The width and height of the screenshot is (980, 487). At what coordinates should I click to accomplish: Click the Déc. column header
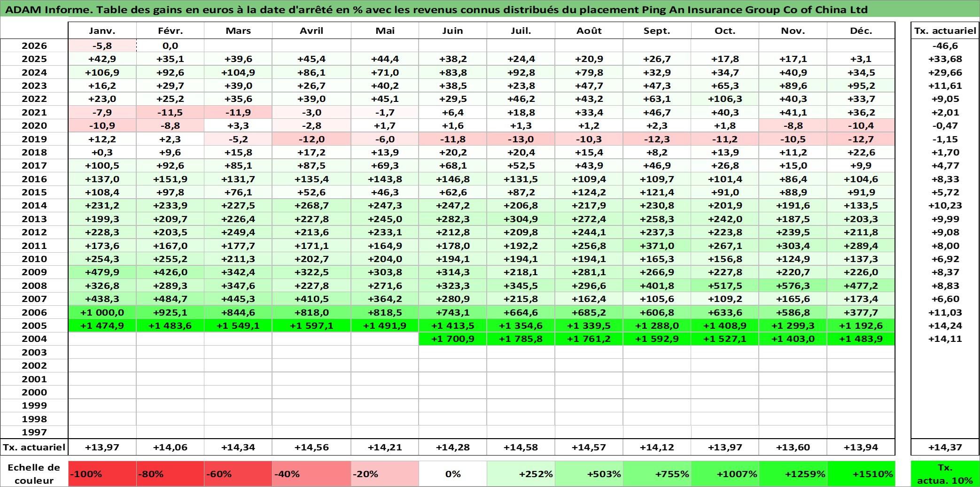(861, 31)
